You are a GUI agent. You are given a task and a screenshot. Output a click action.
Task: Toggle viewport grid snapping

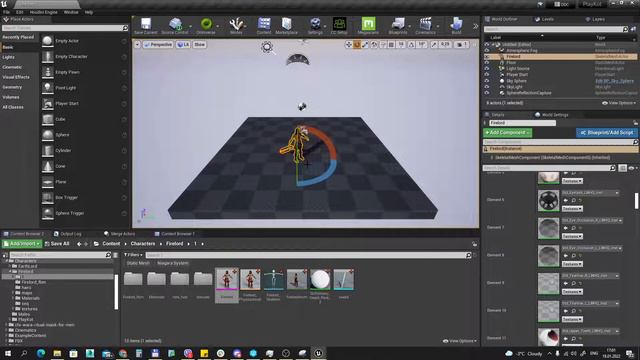391,44
